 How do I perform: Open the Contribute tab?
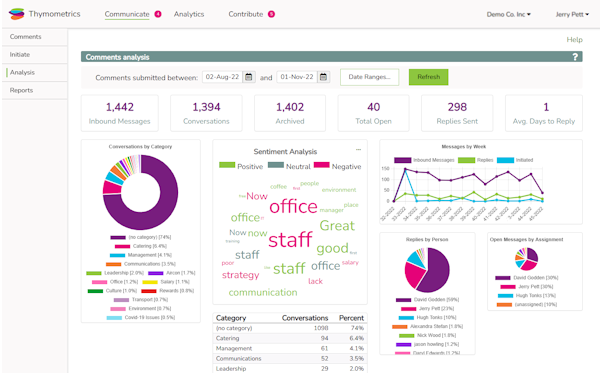[246, 14]
